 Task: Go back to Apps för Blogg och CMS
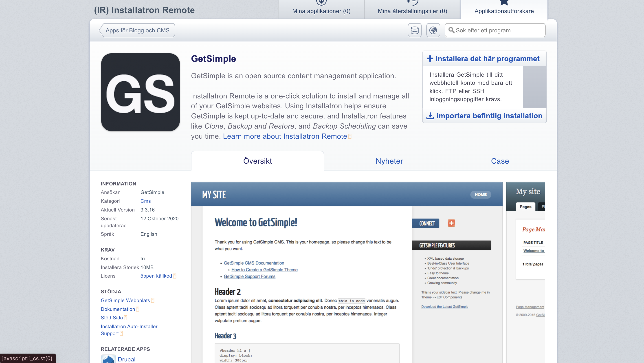pos(137,30)
